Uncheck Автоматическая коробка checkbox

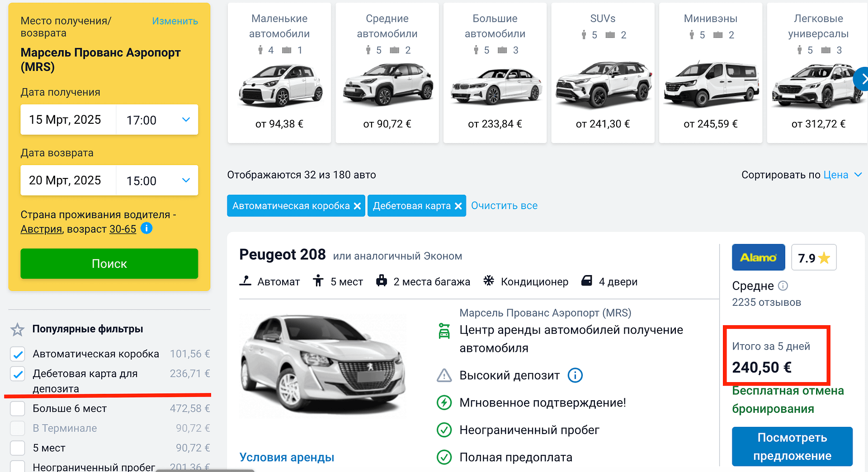18,354
